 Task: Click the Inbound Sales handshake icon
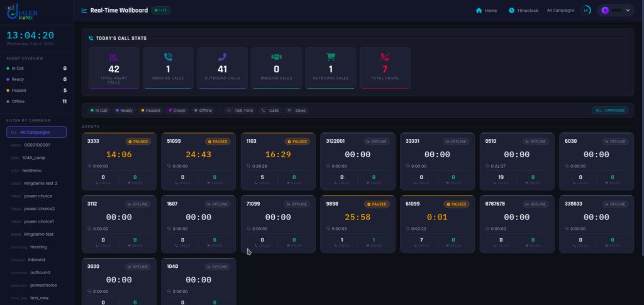(x=277, y=57)
